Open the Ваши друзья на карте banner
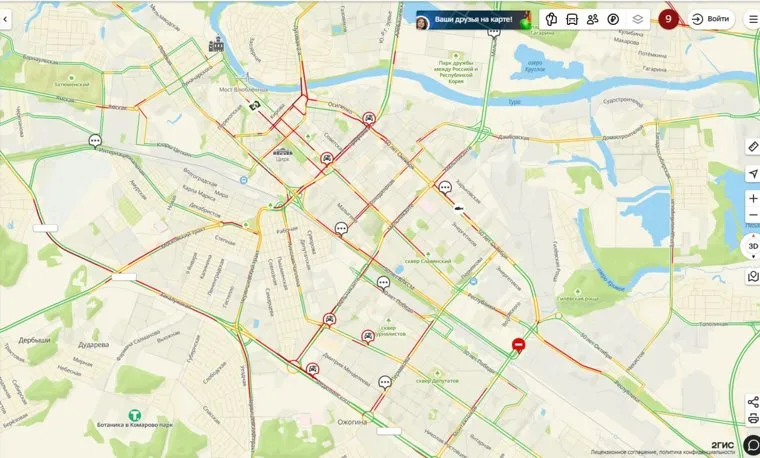The width and height of the screenshot is (760, 458). (473, 20)
